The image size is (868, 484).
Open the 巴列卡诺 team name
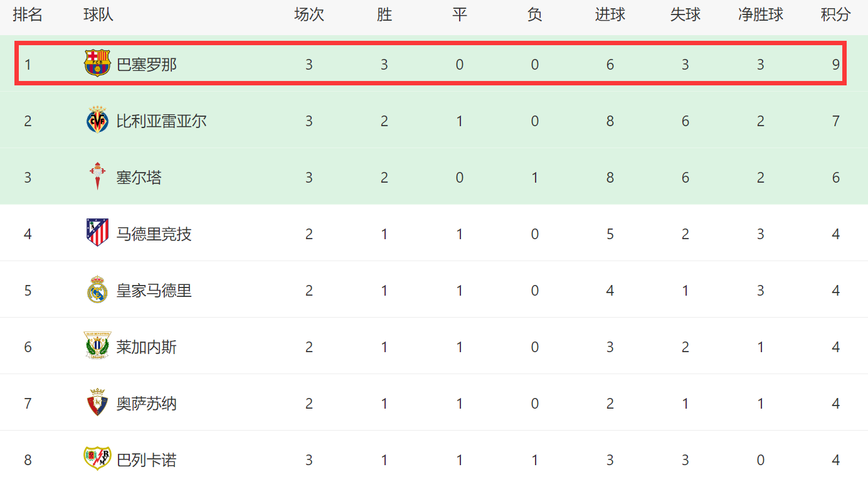(x=147, y=460)
